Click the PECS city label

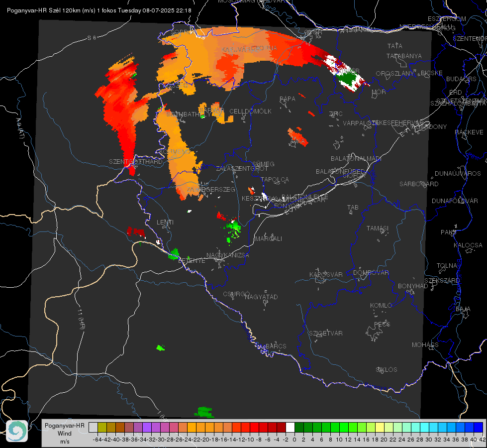pos(382,324)
